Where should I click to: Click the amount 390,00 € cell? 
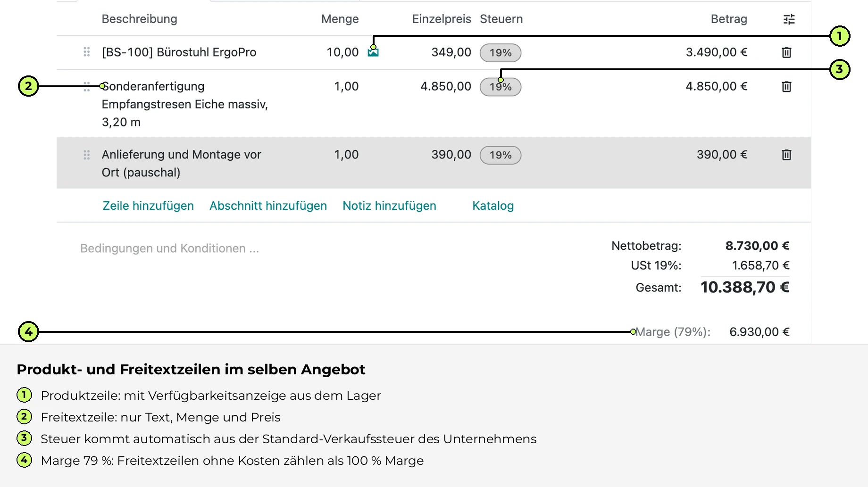coord(722,155)
